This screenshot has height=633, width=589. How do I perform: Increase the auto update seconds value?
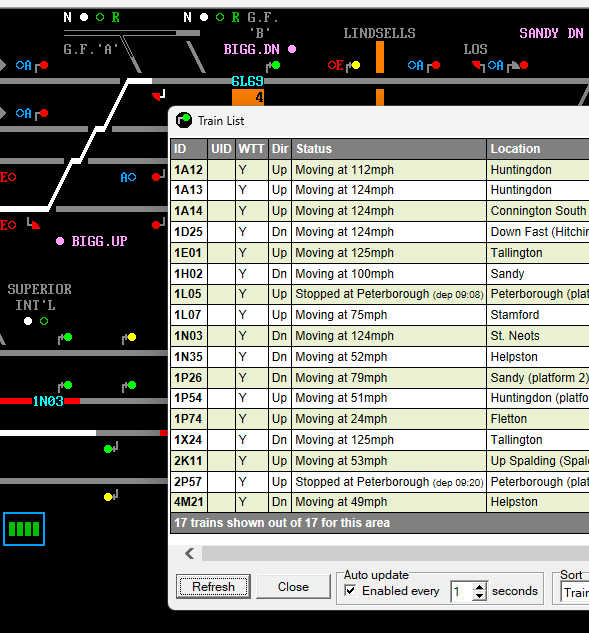pyautogui.click(x=479, y=587)
